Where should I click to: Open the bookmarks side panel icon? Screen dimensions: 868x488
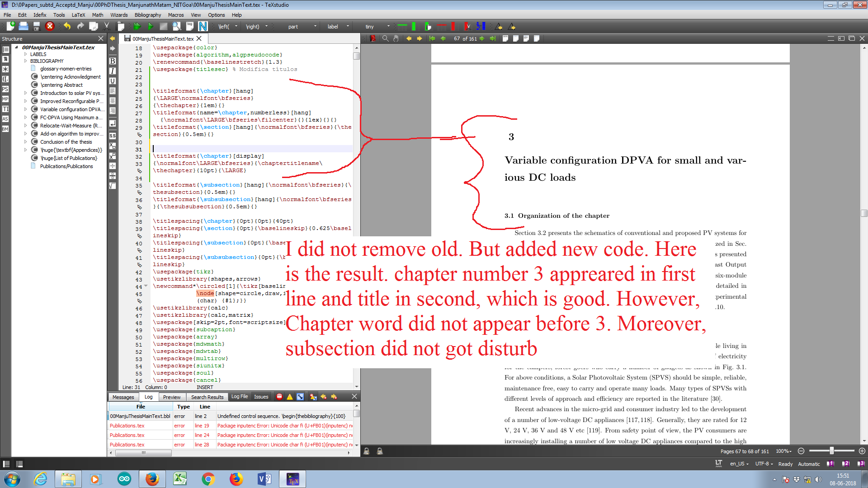click(x=5, y=59)
